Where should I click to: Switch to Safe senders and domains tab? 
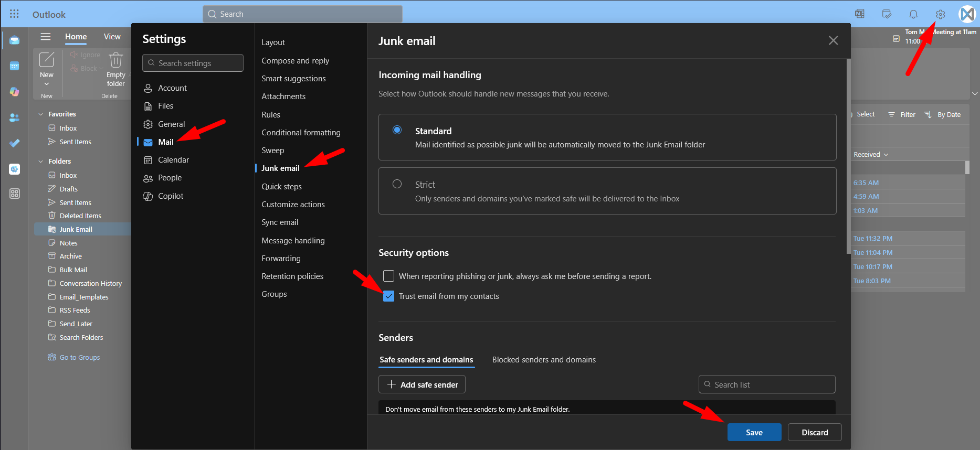[426, 360]
